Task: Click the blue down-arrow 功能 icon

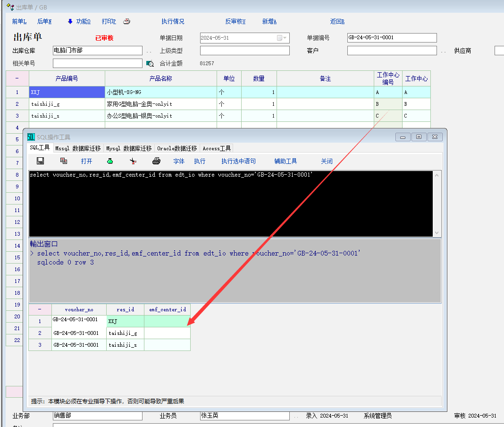Action: (70, 21)
